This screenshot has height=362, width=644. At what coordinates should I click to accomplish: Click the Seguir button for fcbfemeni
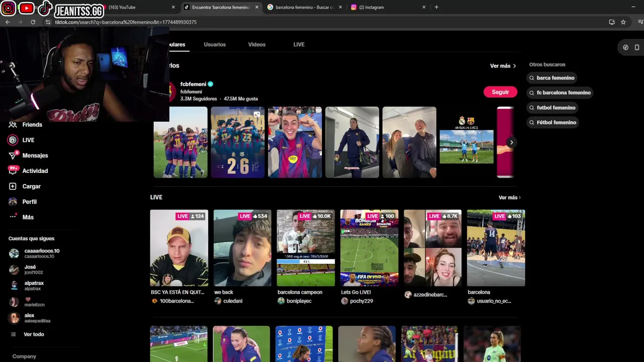(x=500, y=92)
